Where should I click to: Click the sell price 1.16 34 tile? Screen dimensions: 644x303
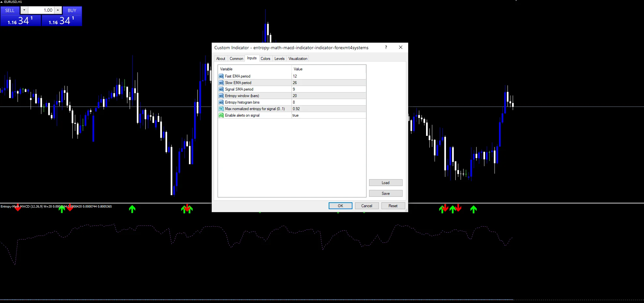pyautogui.click(x=21, y=21)
